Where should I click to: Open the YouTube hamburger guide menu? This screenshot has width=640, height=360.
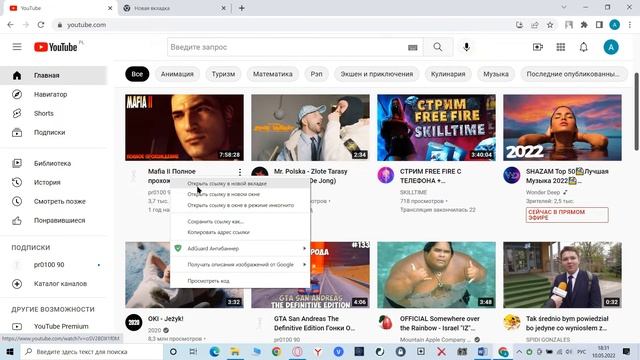17,47
